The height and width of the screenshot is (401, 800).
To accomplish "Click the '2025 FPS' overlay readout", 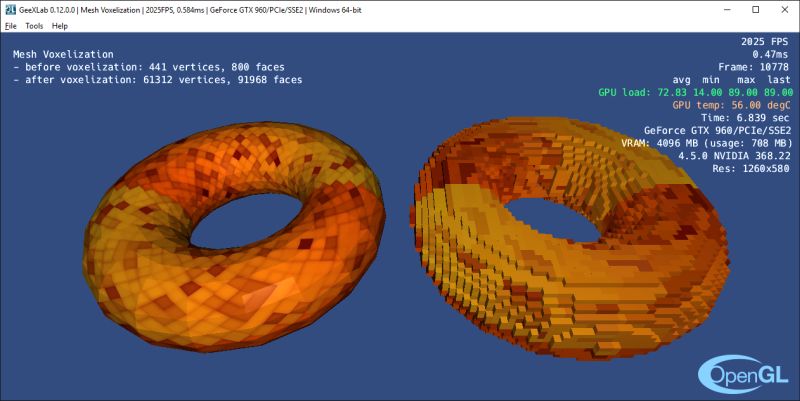I will coord(765,42).
